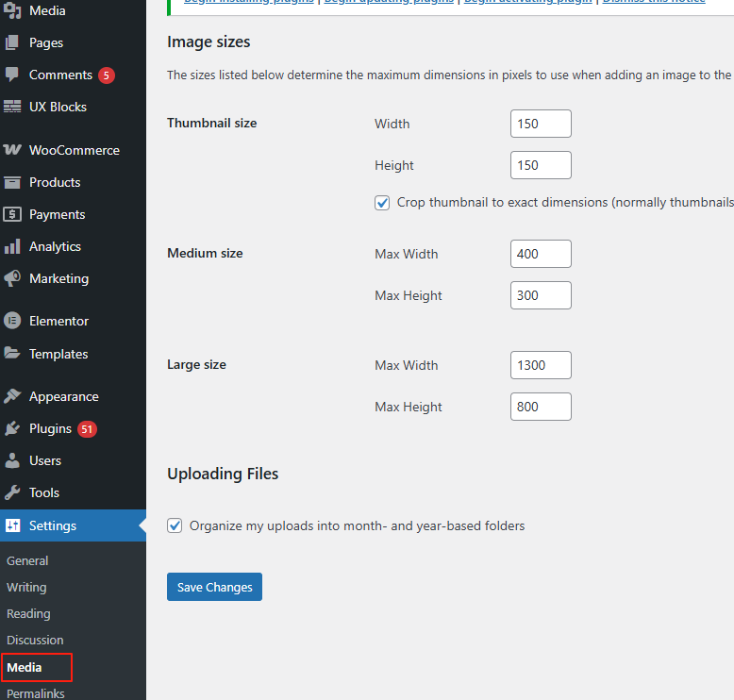This screenshot has height=700, width=734.
Task: Click the Save Changes button
Action: pos(214,587)
